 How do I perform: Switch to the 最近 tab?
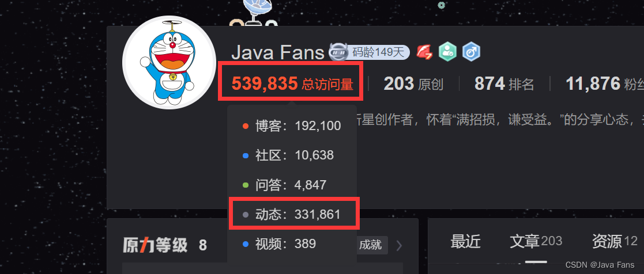pyautogui.click(x=465, y=242)
